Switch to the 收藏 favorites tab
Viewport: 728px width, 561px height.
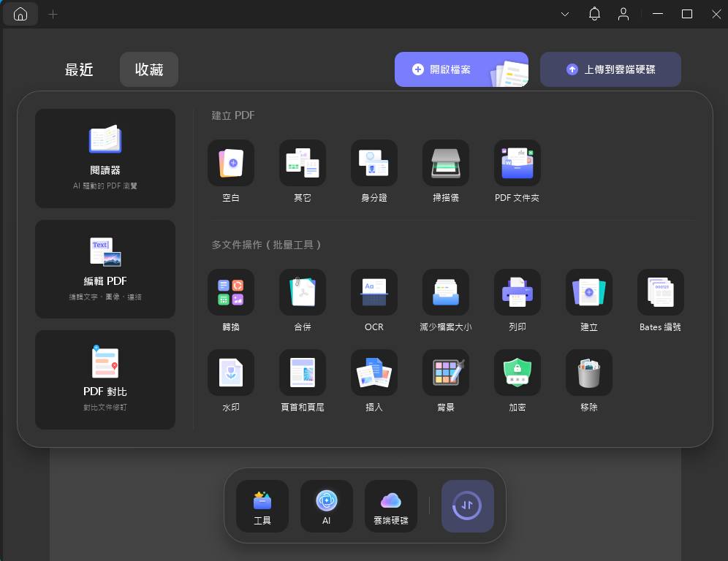point(149,70)
